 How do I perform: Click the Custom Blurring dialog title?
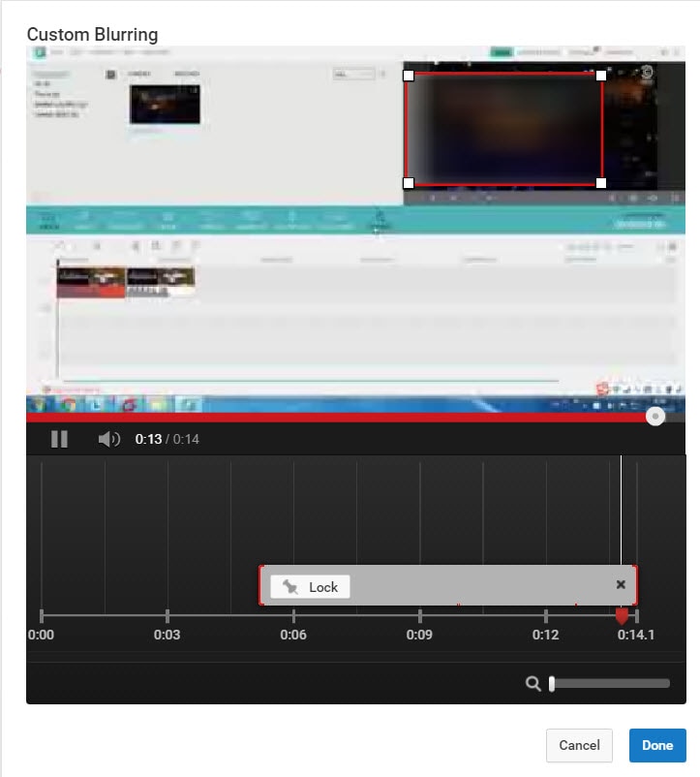(x=93, y=35)
